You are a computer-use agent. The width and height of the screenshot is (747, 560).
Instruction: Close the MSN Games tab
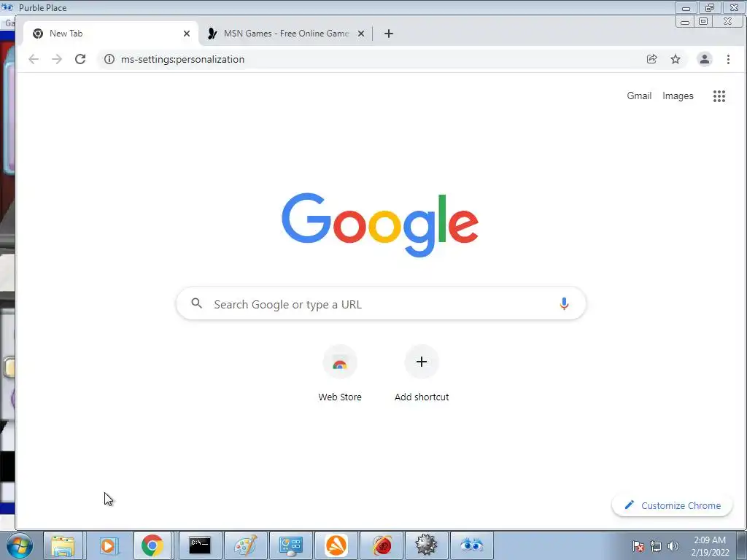361,34
